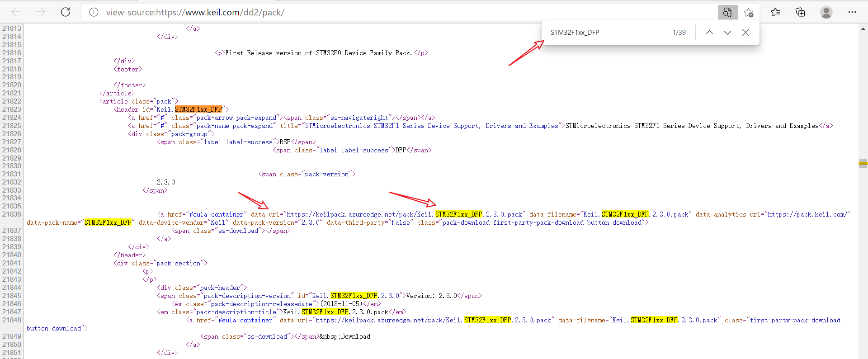Open the Collections icon

click(800, 12)
